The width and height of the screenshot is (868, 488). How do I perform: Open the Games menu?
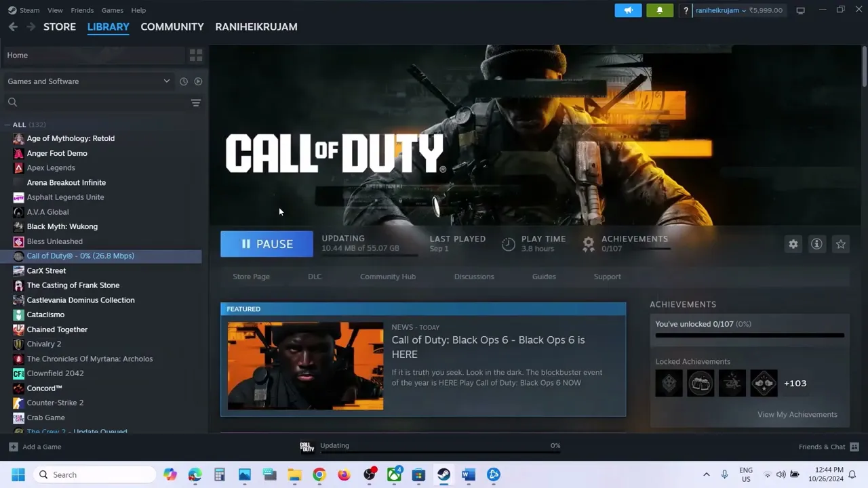point(112,10)
